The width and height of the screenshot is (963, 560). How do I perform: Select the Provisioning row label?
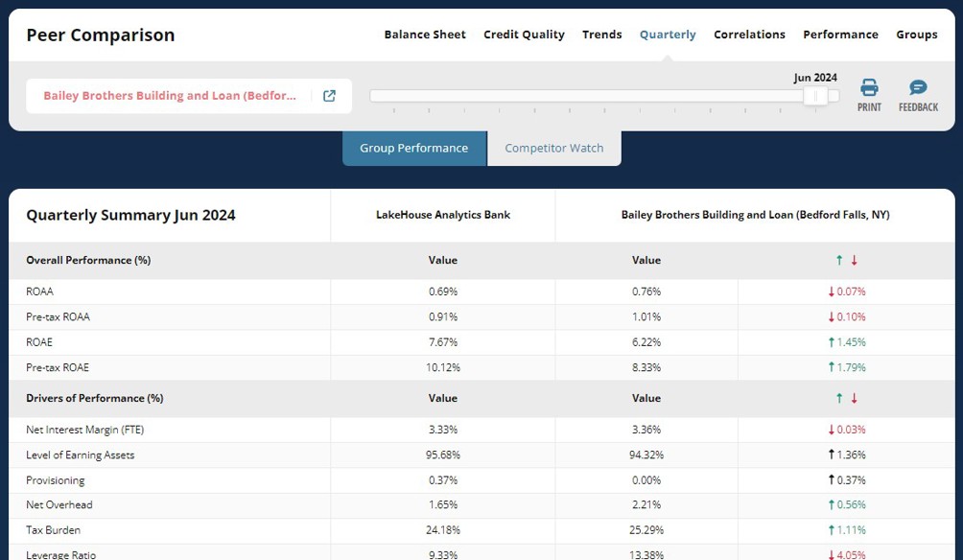(x=56, y=480)
